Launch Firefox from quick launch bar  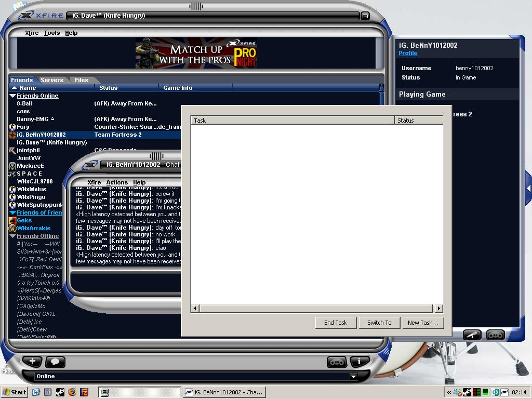(72, 392)
